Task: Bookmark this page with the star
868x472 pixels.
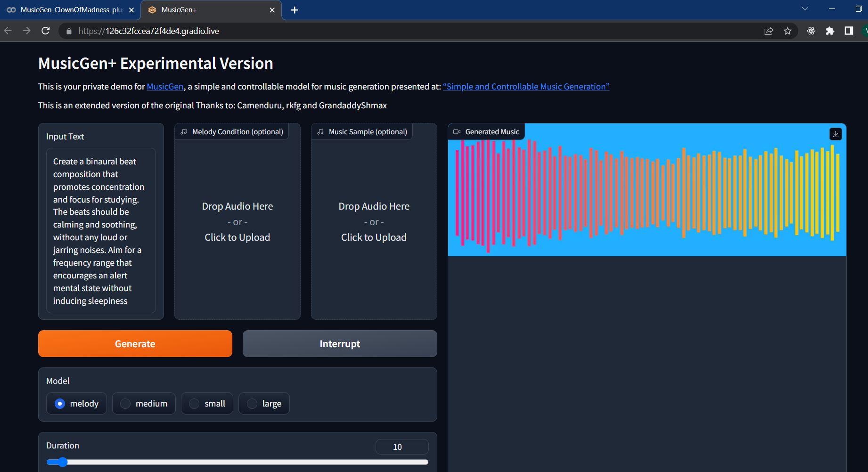Action: click(x=787, y=31)
